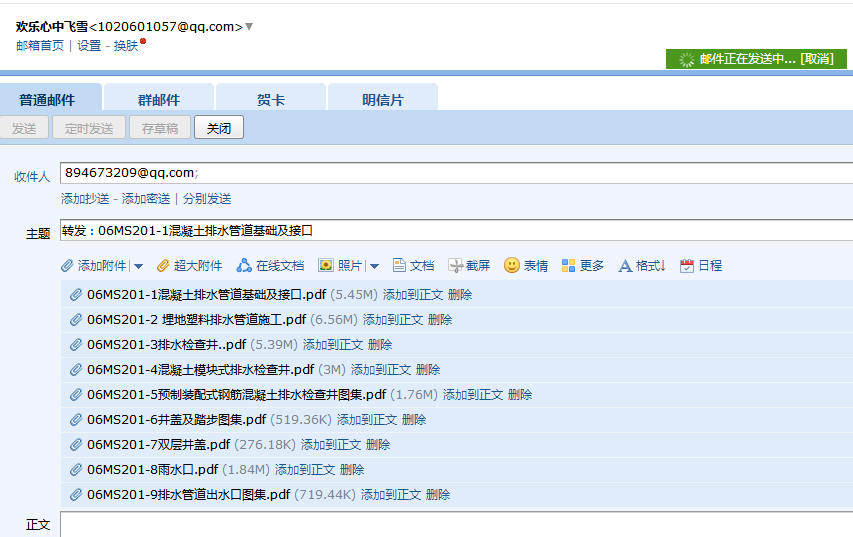Click the more (更多) grid icon
The height and width of the screenshot is (537, 853).
click(x=568, y=266)
